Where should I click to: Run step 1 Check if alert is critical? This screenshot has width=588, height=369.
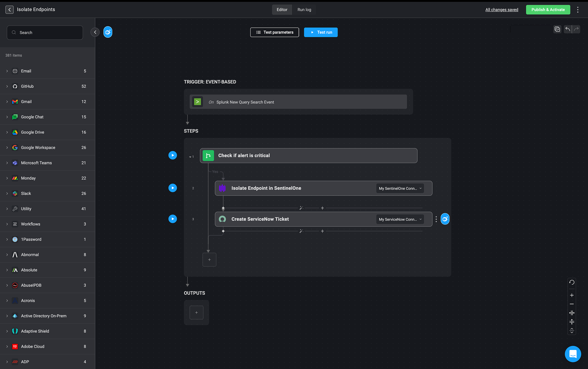click(173, 155)
